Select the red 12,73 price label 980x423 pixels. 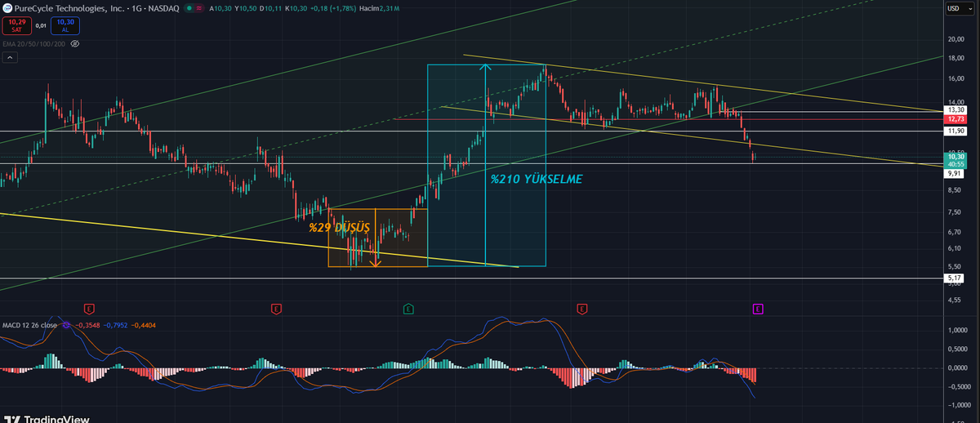coord(954,119)
